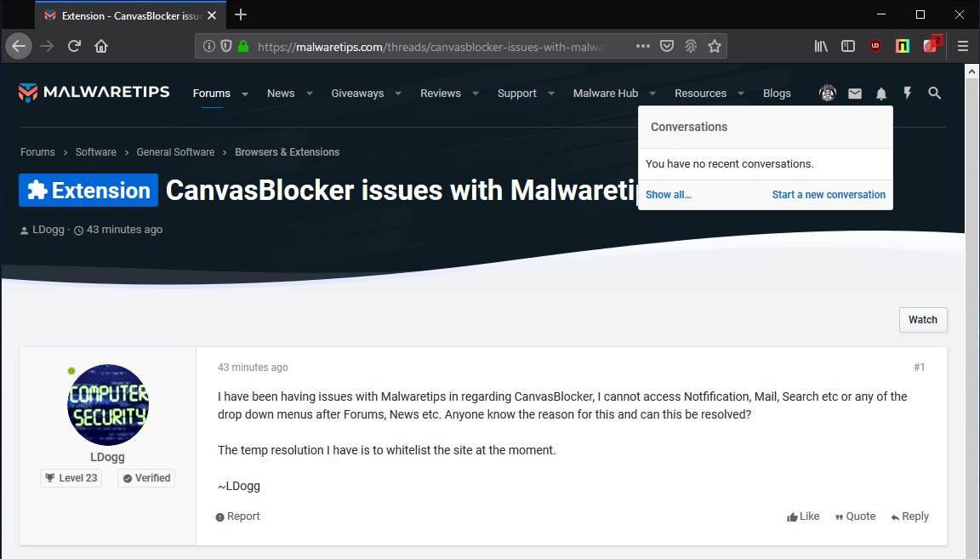Expand the Giveaways dropdown arrow

398,94
